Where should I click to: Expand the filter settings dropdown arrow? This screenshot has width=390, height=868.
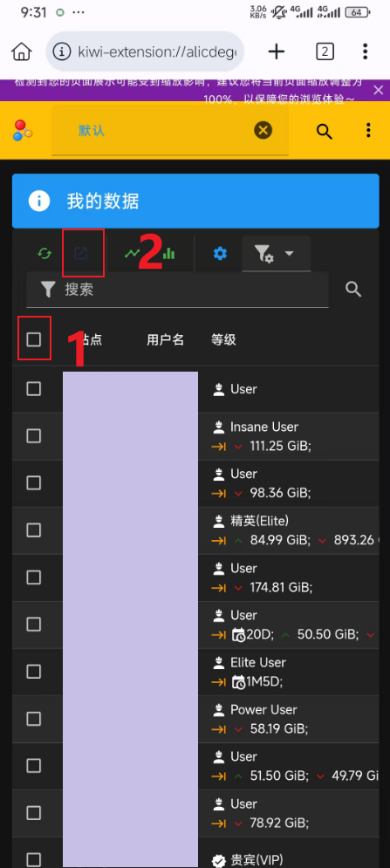(x=289, y=253)
